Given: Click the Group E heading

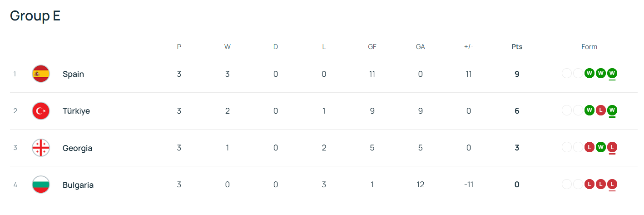Looking at the screenshot, I should click(x=35, y=16).
